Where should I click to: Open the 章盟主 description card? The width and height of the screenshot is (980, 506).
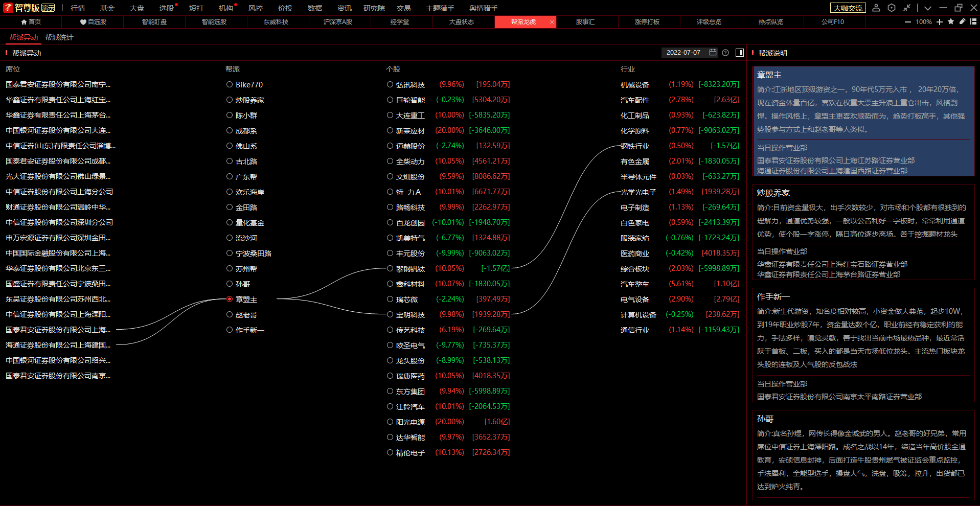click(863, 121)
